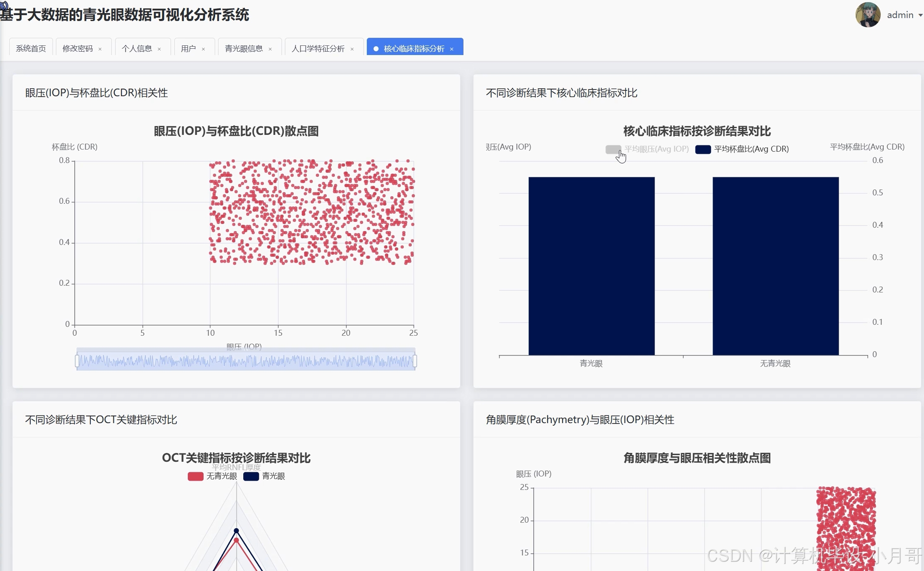The height and width of the screenshot is (571, 924).
Task: Click the 眼压(IOP)与杯盘比(CDR)散点图 title
Action: (236, 131)
